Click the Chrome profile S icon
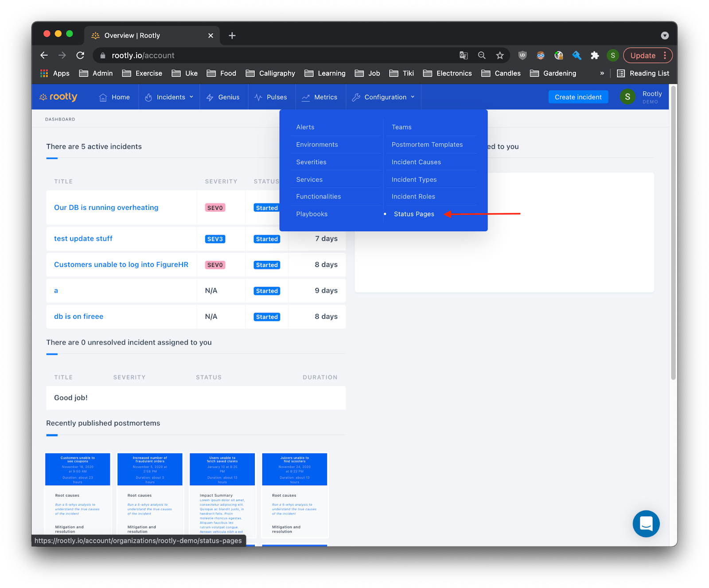The height and width of the screenshot is (588, 709). pyautogui.click(x=613, y=55)
